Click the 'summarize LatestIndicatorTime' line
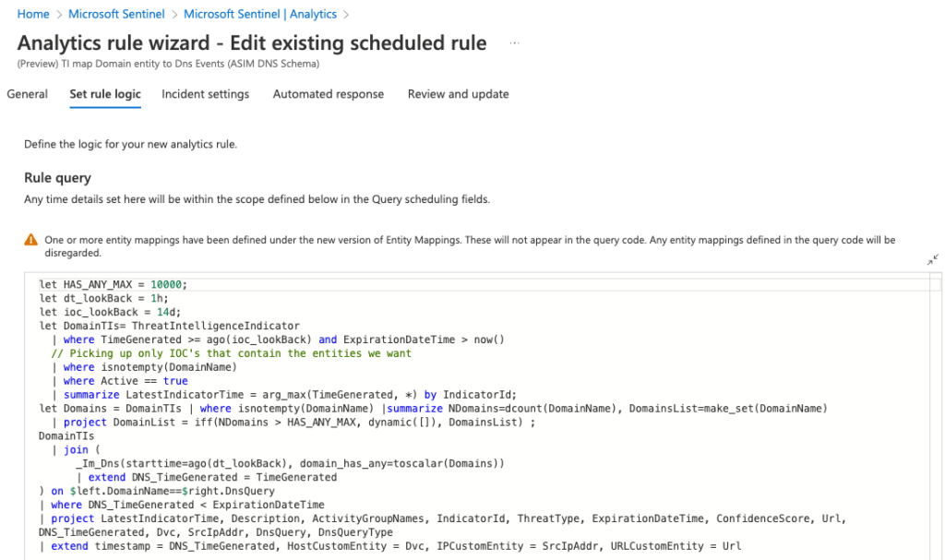 point(284,395)
